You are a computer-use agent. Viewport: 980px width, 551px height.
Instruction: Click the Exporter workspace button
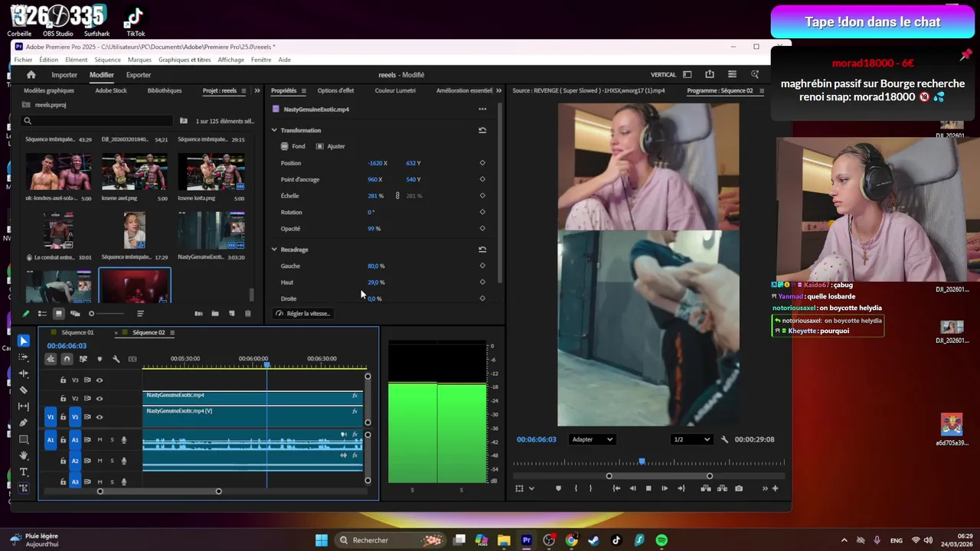pos(139,75)
